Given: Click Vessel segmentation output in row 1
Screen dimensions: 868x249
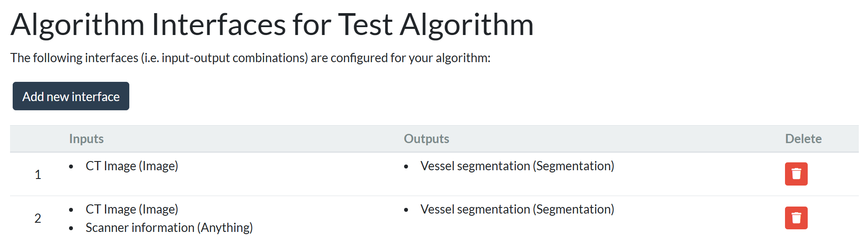Looking at the screenshot, I should pyautogui.click(x=517, y=166).
